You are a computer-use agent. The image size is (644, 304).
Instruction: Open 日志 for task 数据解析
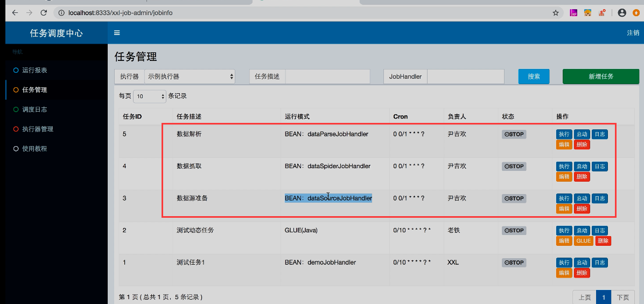tap(600, 134)
